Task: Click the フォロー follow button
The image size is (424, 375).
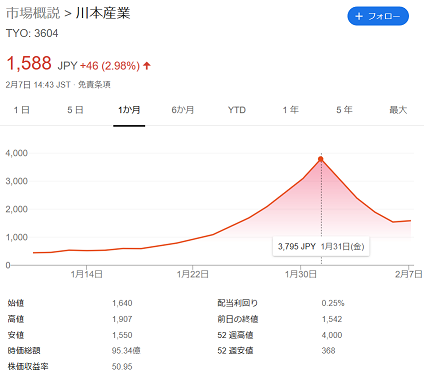Action: pyautogui.click(x=378, y=16)
